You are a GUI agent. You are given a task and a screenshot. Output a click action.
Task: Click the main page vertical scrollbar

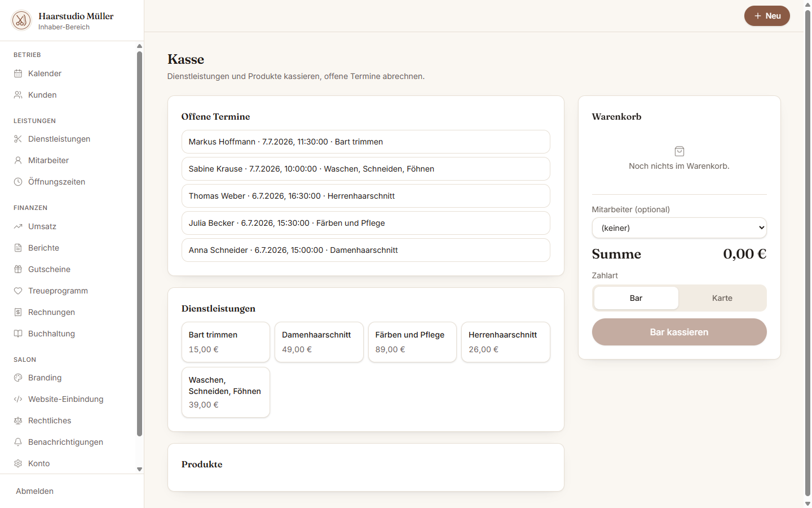pyautogui.click(x=807, y=252)
